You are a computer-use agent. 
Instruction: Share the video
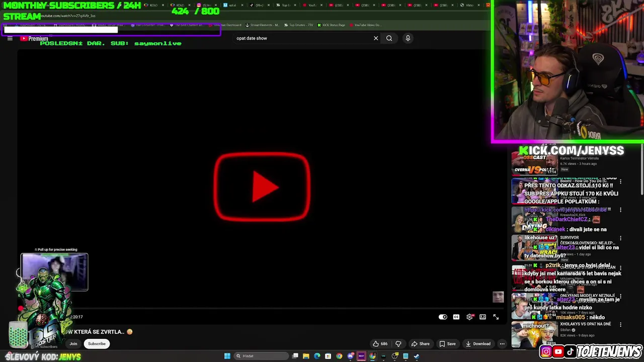tap(421, 344)
